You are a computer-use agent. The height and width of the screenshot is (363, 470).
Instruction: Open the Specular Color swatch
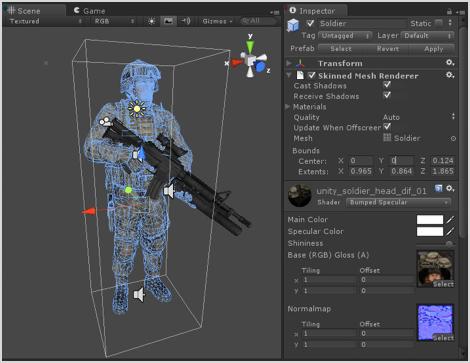pos(430,231)
